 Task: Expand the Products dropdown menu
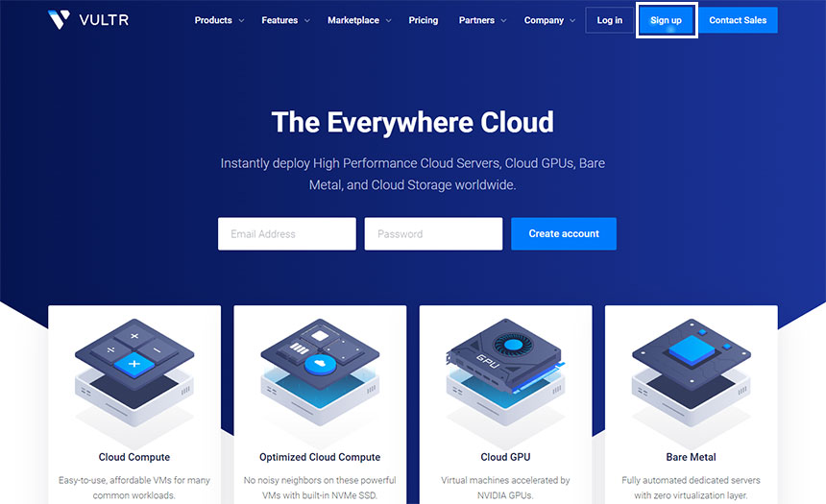point(219,20)
